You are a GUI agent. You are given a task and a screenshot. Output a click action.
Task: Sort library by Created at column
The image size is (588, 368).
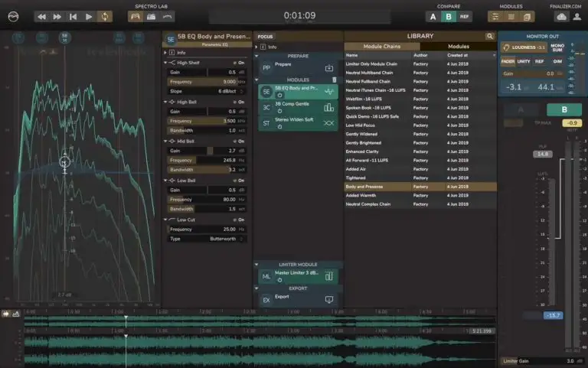pyautogui.click(x=457, y=55)
